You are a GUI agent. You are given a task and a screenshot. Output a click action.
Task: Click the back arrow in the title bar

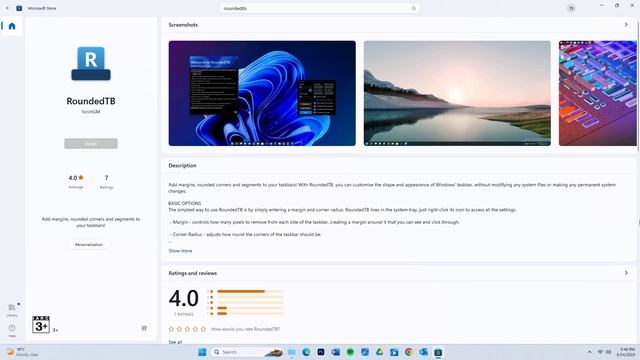click(7, 8)
